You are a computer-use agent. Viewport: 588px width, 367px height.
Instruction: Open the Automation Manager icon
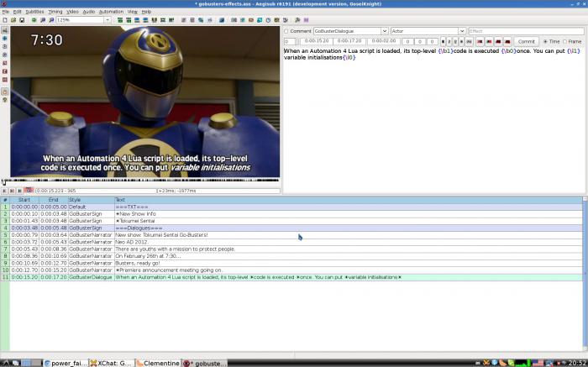click(222, 20)
